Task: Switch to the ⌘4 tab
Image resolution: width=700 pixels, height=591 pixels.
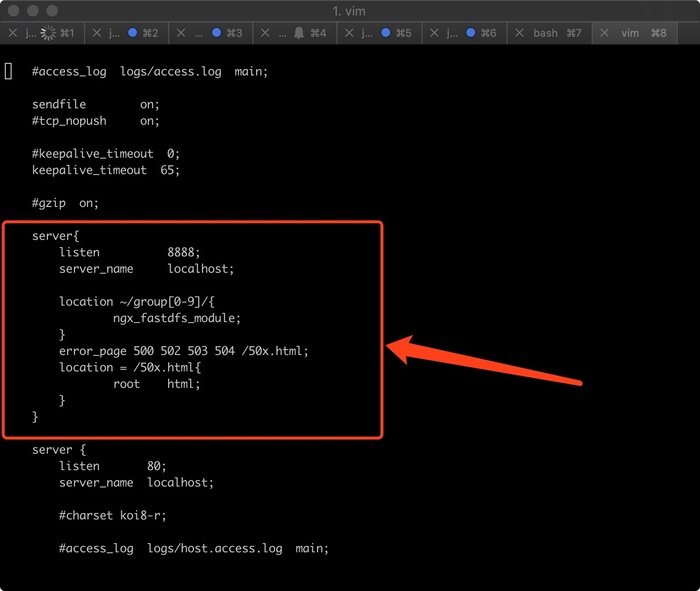Action: [295, 33]
